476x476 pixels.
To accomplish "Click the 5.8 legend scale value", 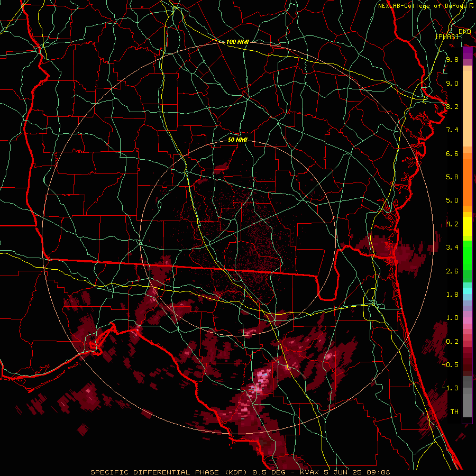I will 452,177.
